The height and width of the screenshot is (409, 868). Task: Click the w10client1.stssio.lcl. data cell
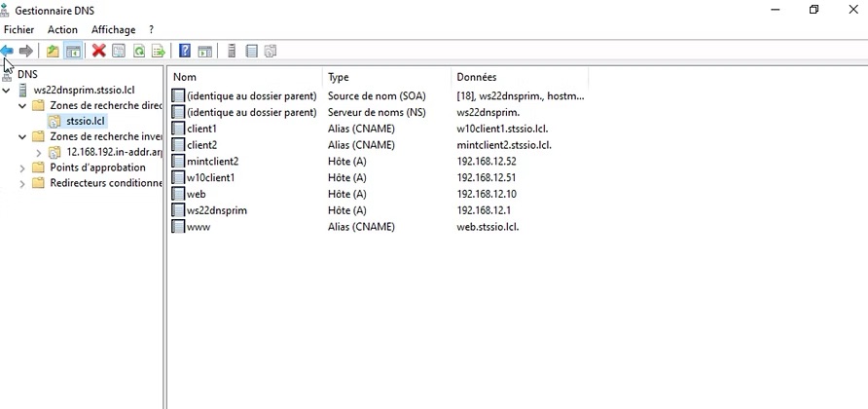click(x=501, y=129)
